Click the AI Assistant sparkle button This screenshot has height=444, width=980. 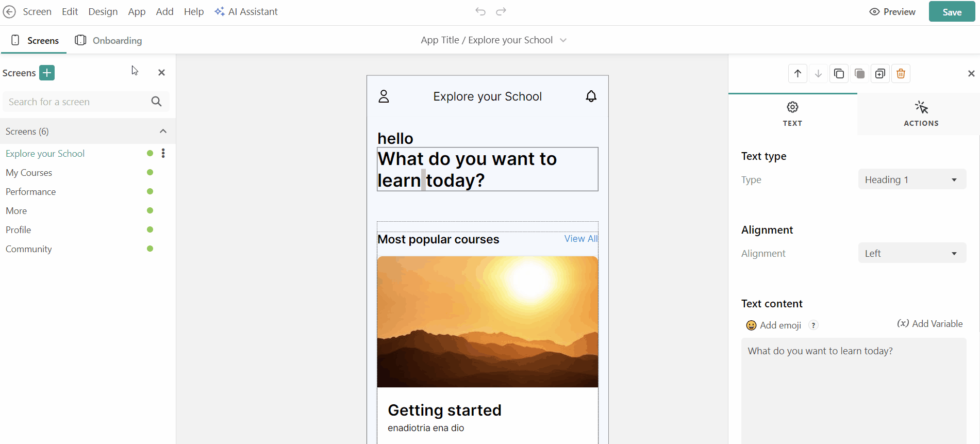tap(246, 12)
